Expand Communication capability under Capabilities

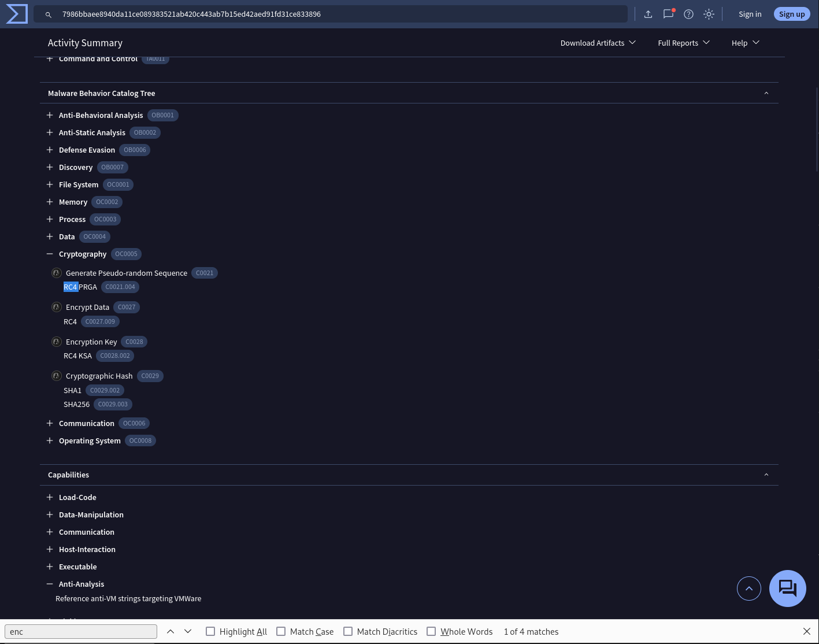tap(50, 532)
